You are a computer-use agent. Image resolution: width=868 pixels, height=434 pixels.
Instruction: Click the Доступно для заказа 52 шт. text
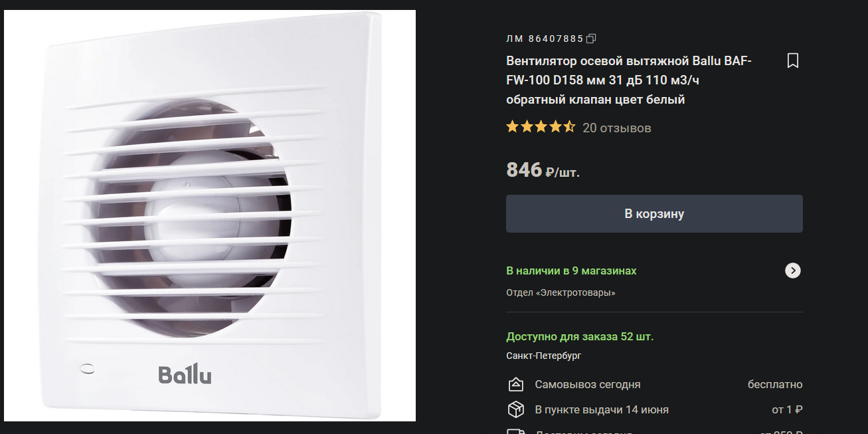tap(580, 336)
